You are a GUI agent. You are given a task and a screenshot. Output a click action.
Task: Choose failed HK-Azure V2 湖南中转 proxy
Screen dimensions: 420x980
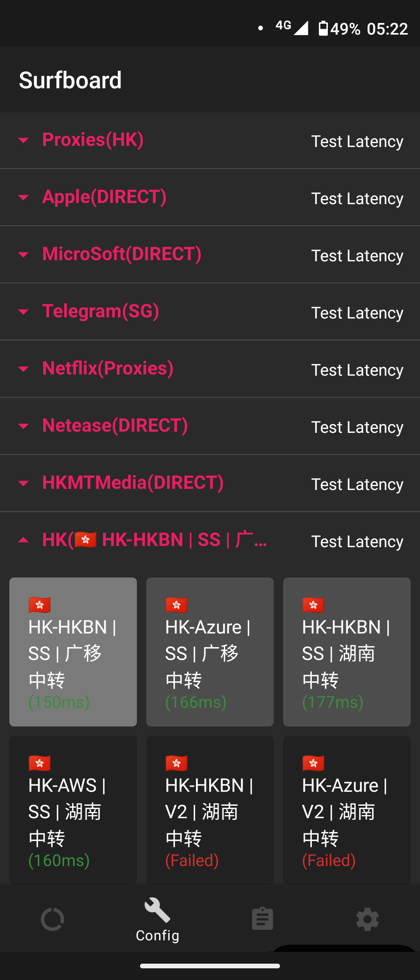[x=347, y=810]
